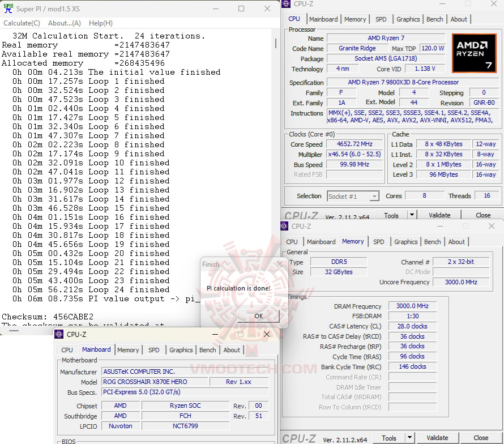The image size is (504, 444).
Task: Click the 32 GBytes memory size value
Action: point(339,272)
